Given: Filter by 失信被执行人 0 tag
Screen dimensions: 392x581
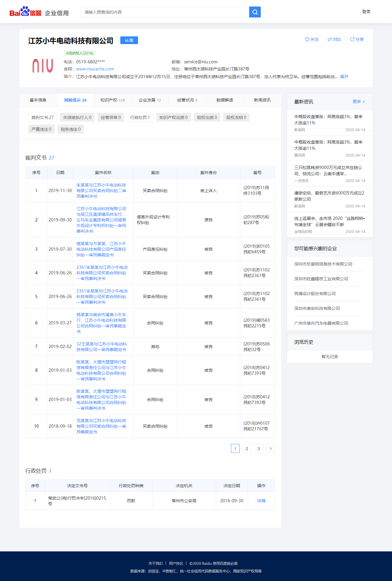Looking at the screenshot, I should coord(77,118).
